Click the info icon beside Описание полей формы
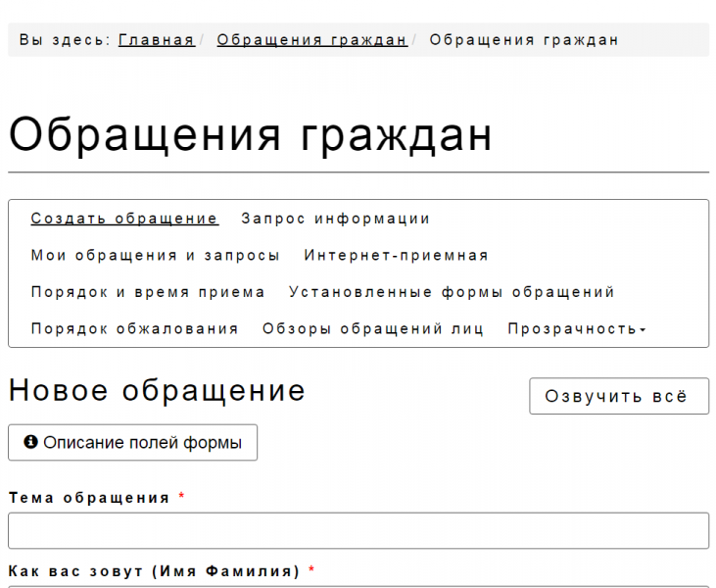Image resolution: width=716 pixels, height=588 pixels. click(x=30, y=443)
